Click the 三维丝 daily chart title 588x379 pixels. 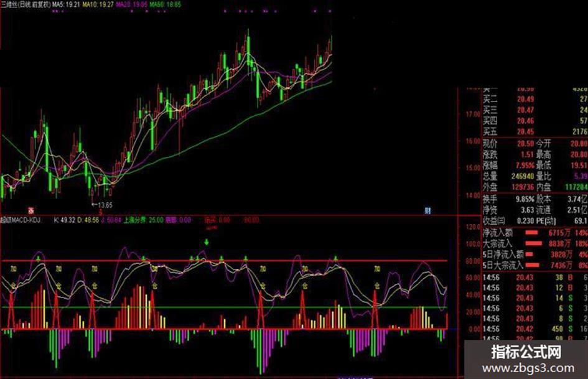coord(26,4)
